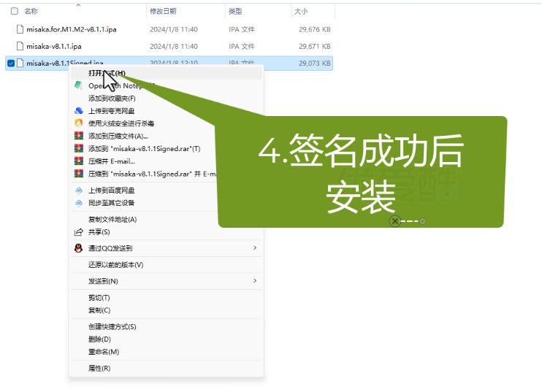Click the 29,671 KB size cell
The width and height of the screenshot is (542, 392).
[315, 46]
